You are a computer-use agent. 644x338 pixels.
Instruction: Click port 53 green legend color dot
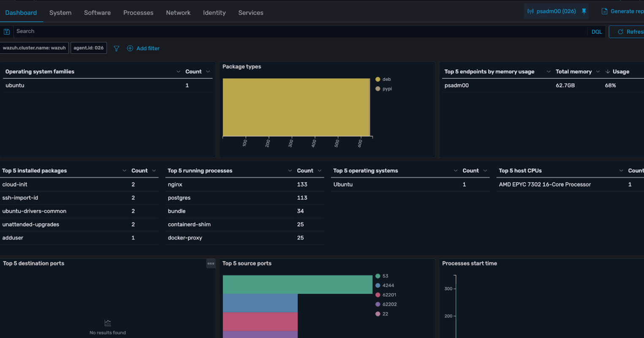(x=378, y=276)
